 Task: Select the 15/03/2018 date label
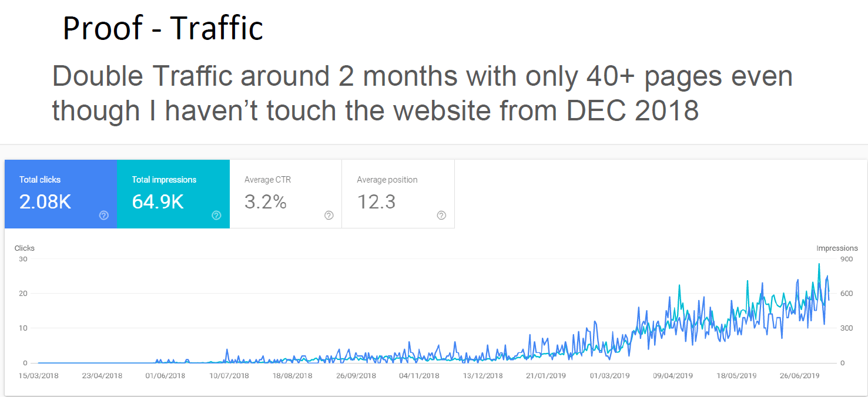click(38, 376)
